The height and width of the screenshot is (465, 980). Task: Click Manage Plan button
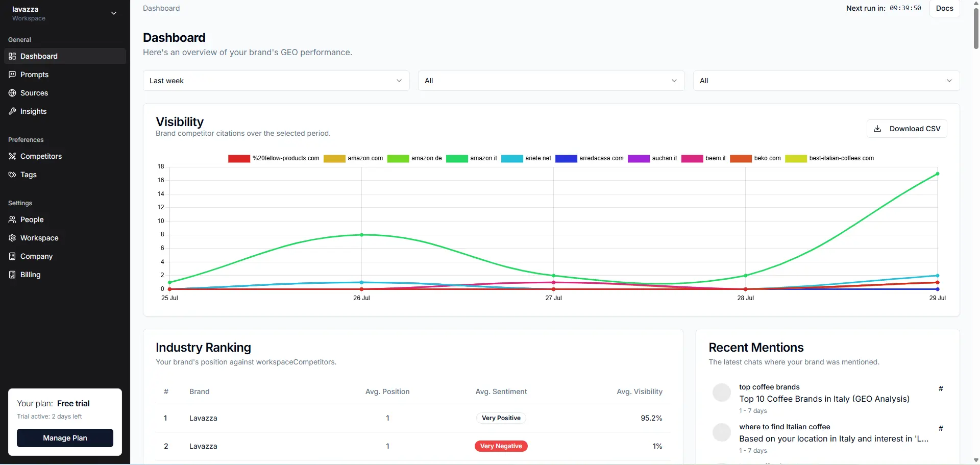(x=65, y=438)
